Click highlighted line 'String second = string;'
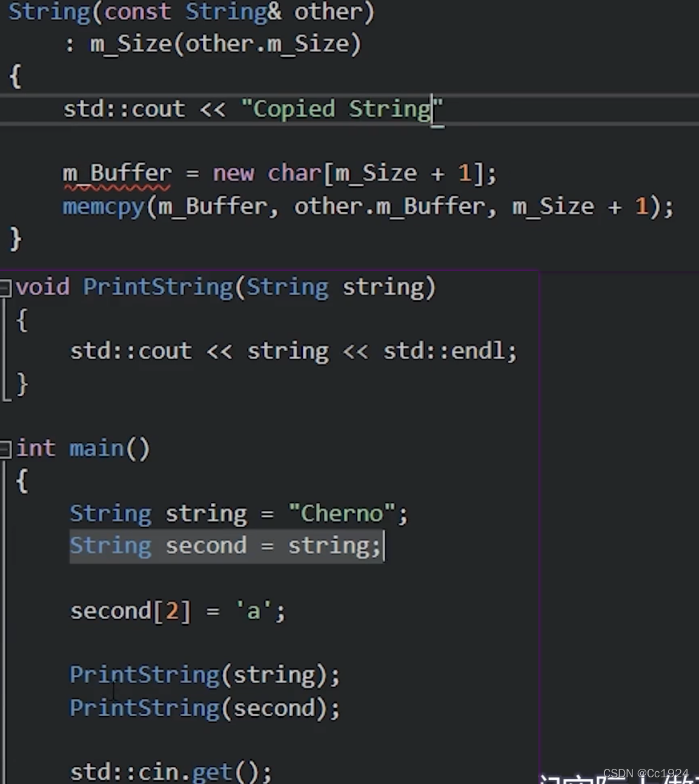Viewport: 699px width, 784px height. (x=227, y=546)
